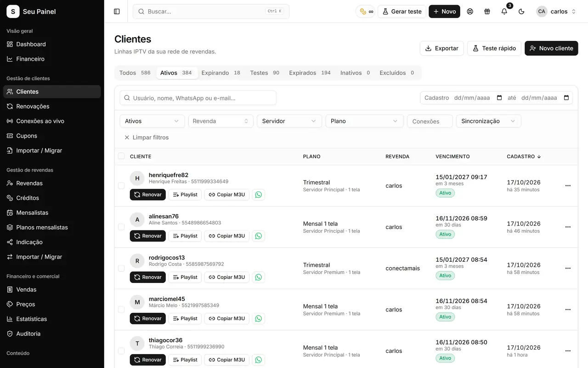The width and height of the screenshot is (588, 368).
Task: Open the Sincronização filter dropdown
Action: click(489, 121)
